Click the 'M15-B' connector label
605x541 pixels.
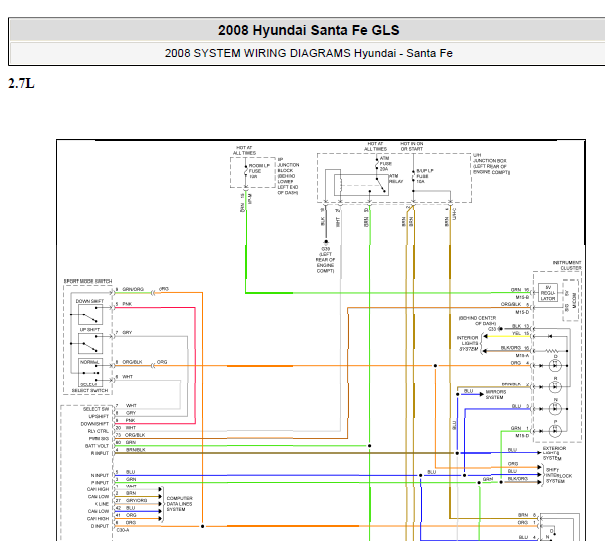(x=522, y=298)
